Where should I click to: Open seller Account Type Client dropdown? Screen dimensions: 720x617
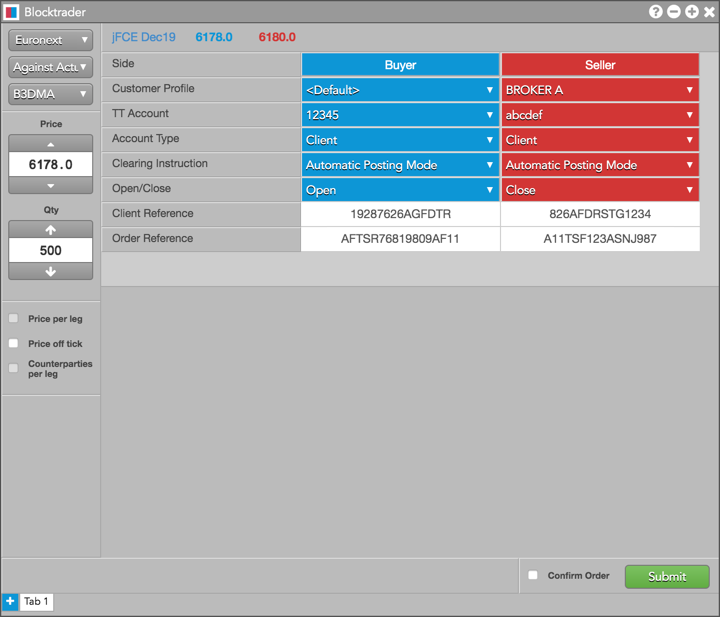click(x=600, y=140)
